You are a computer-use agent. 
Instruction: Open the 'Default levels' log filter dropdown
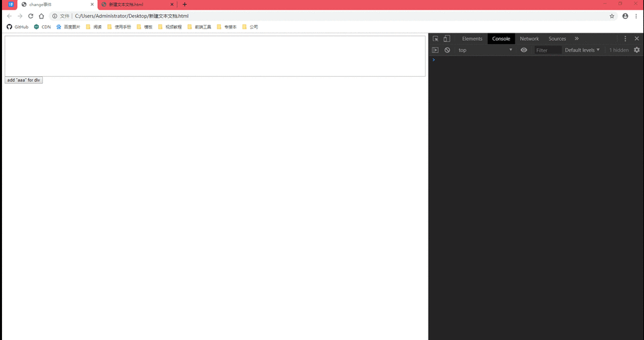click(x=582, y=50)
